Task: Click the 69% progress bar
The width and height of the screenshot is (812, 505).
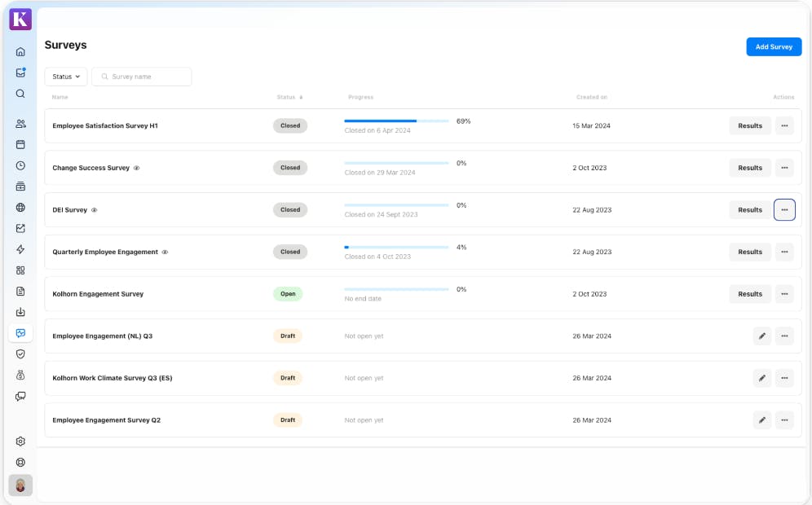Action: pos(397,121)
